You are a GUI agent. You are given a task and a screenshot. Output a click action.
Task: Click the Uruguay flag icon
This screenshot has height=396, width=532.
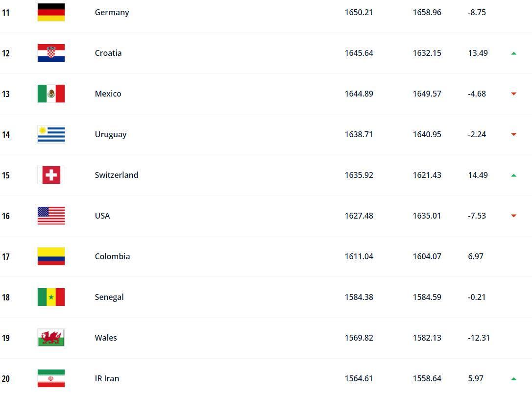51,134
